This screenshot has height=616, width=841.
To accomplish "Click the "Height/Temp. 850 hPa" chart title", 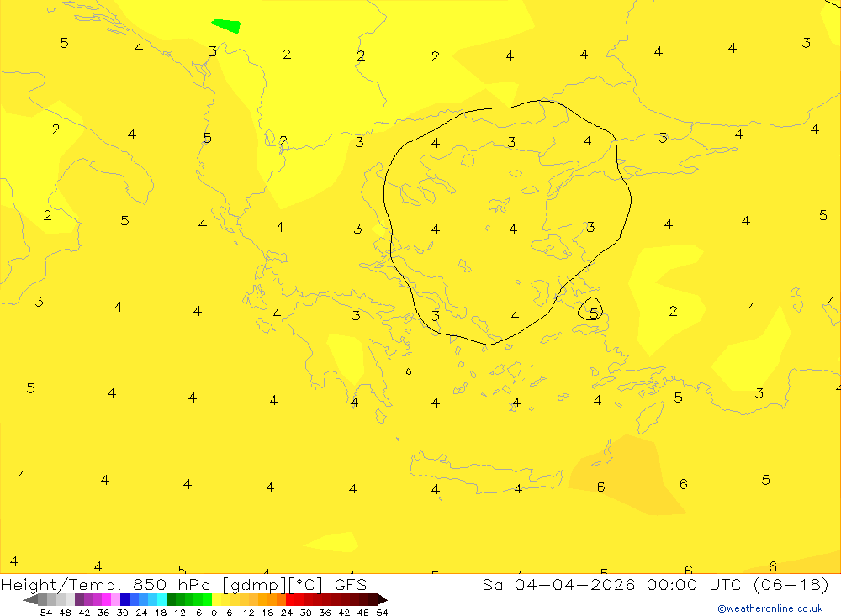I will pos(106,585).
